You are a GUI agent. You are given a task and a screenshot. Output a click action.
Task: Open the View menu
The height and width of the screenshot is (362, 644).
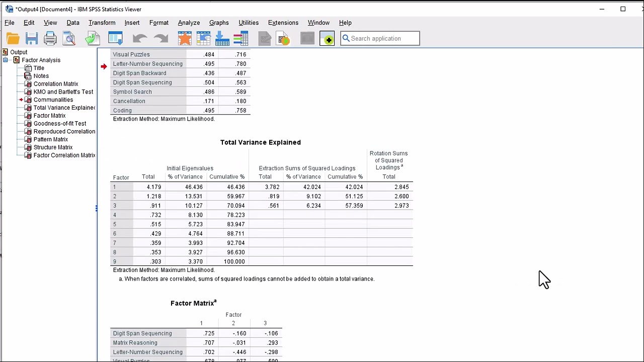50,23
